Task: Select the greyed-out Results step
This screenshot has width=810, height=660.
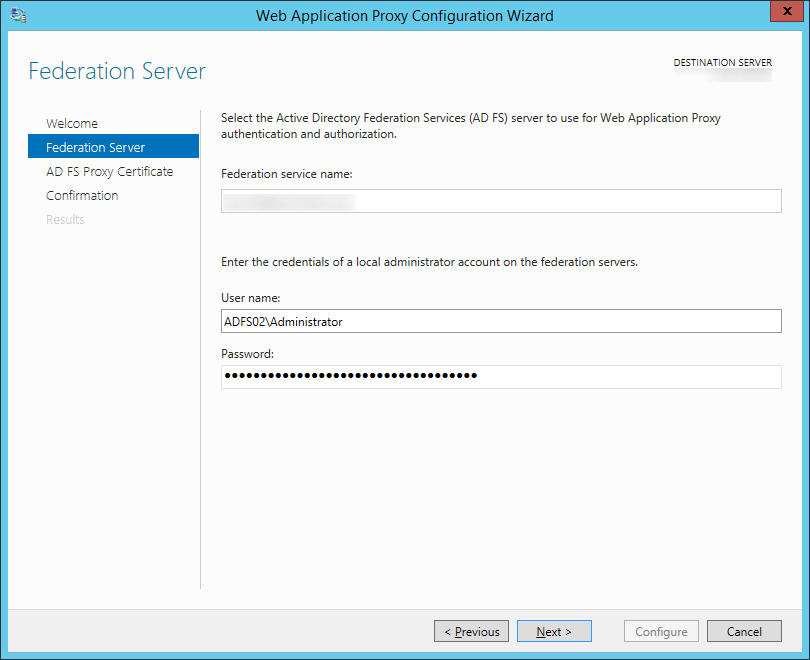Action: coord(65,219)
